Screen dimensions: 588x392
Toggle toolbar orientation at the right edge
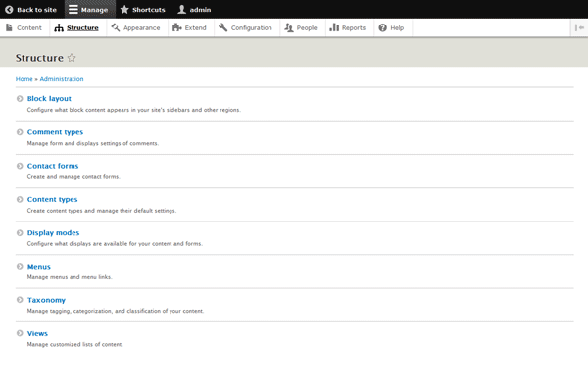click(x=577, y=27)
